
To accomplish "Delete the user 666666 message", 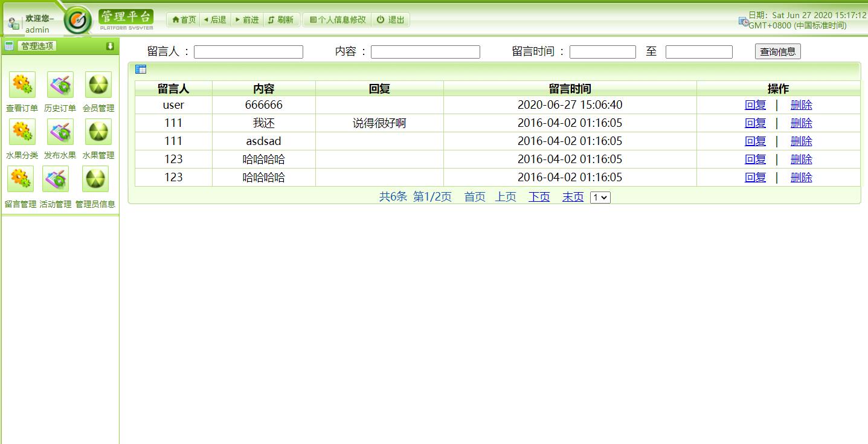I will pos(802,105).
